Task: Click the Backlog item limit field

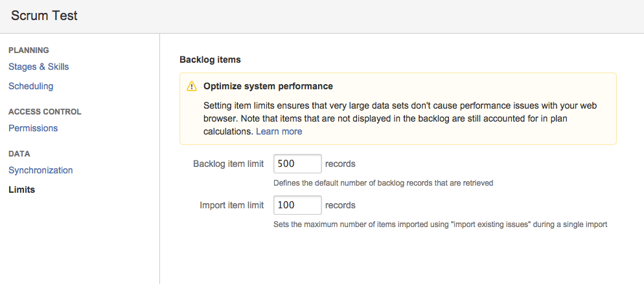Action: click(297, 164)
